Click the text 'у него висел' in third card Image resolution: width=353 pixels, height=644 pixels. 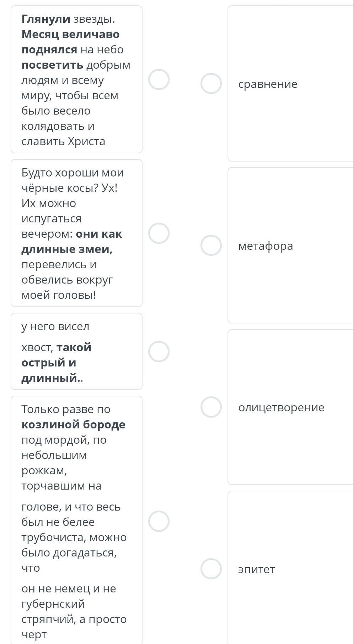[x=55, y=326]
